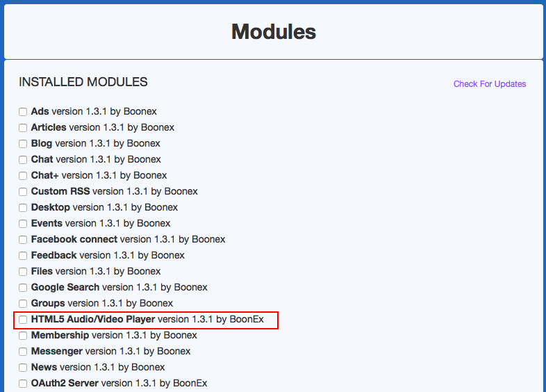The image size is (546, 392).
Task: Tick the Desktop module checkbox
Action: (x=23, y=208)
